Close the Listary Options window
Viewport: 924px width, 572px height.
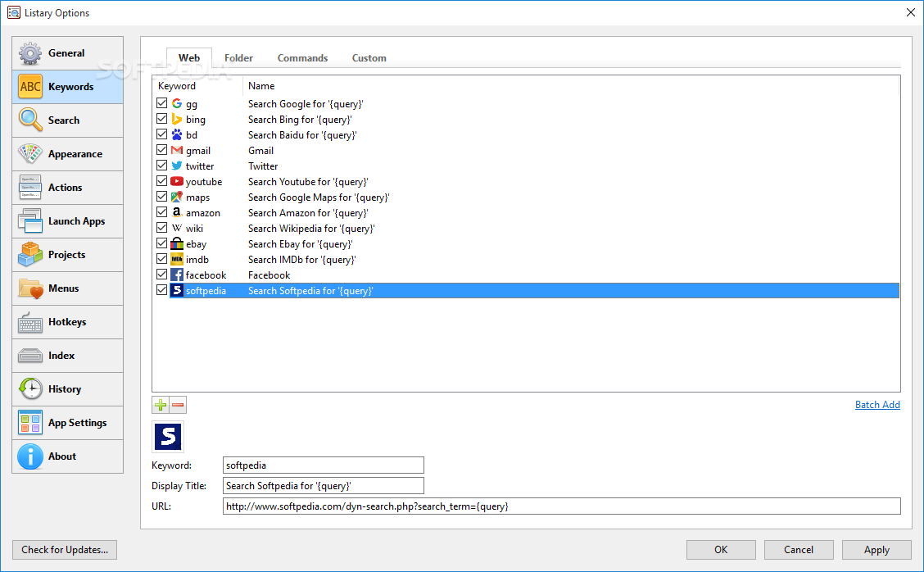pyautogui.click(x=910, y=12)
